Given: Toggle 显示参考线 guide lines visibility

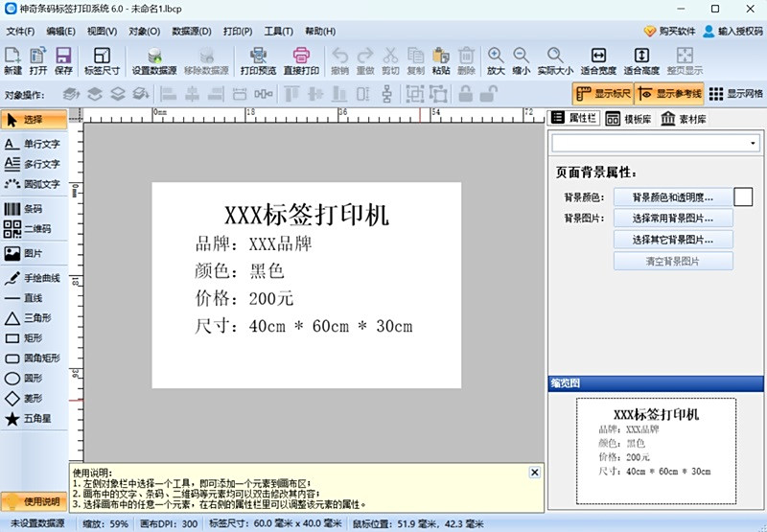Looking at the screenshot, I should tap(669, 94).
